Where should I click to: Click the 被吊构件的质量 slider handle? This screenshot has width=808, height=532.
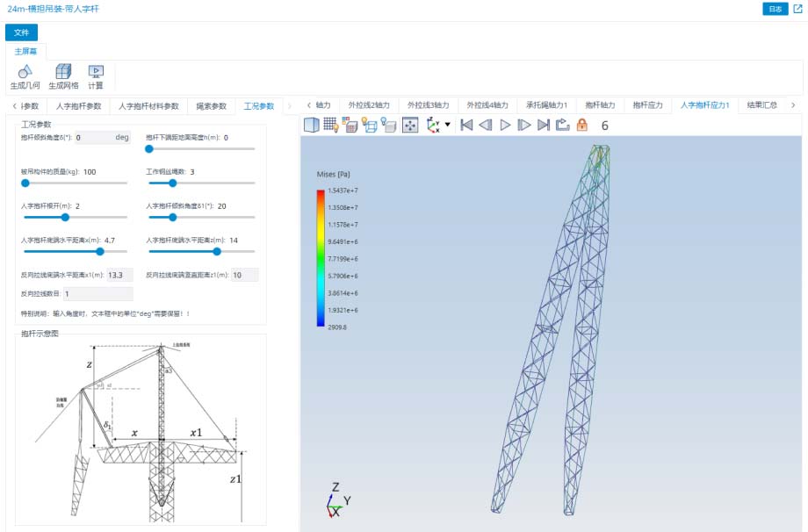(25, 183)
